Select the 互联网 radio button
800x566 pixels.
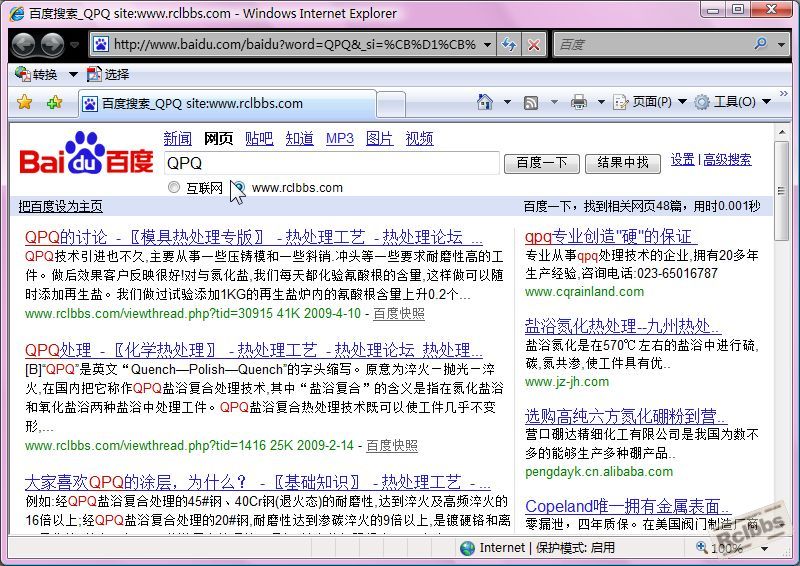(x=174, y=187)
